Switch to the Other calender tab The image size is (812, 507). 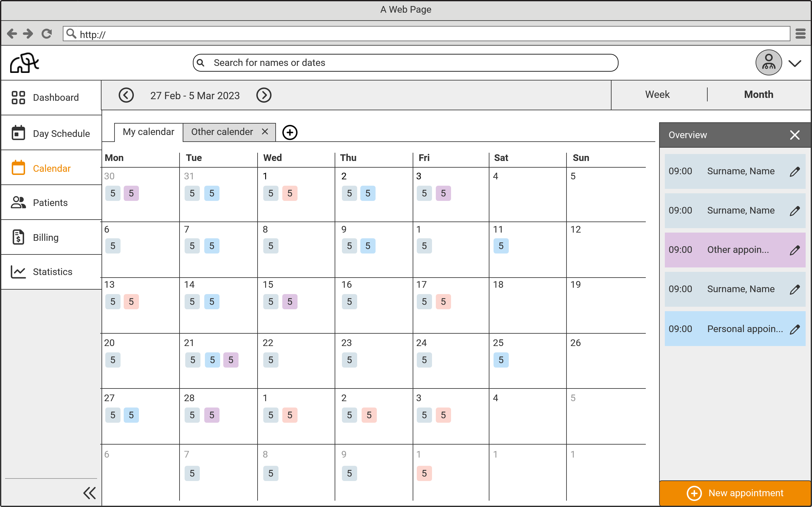pos(221,132)
